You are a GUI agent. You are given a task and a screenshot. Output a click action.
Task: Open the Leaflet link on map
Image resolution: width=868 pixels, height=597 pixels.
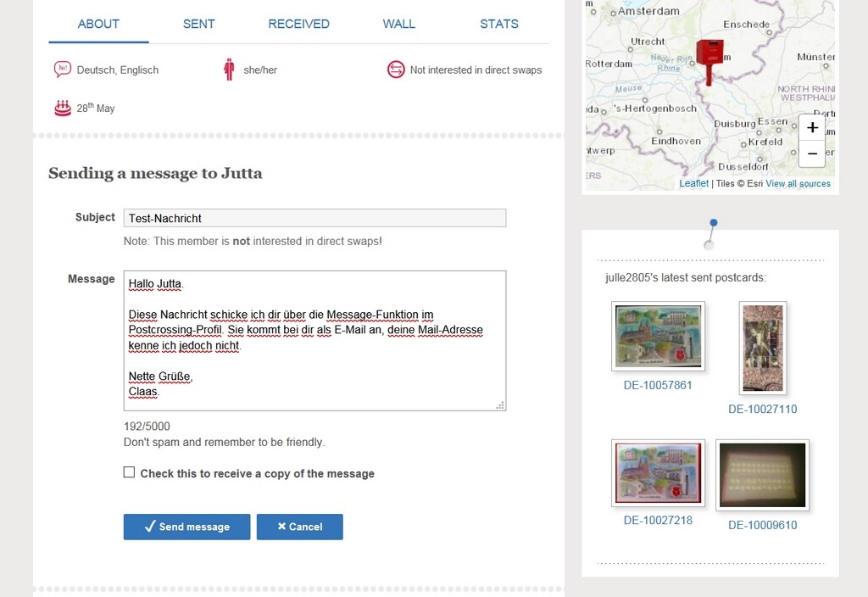693,183
